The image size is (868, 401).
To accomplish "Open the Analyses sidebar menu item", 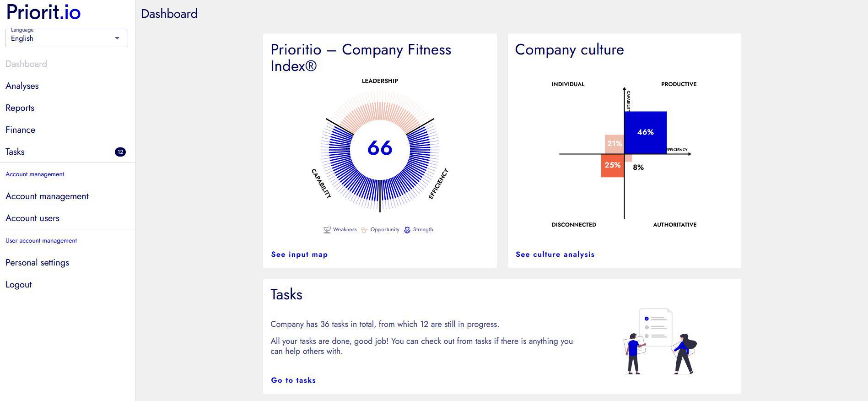I will [x=22, y=86].
